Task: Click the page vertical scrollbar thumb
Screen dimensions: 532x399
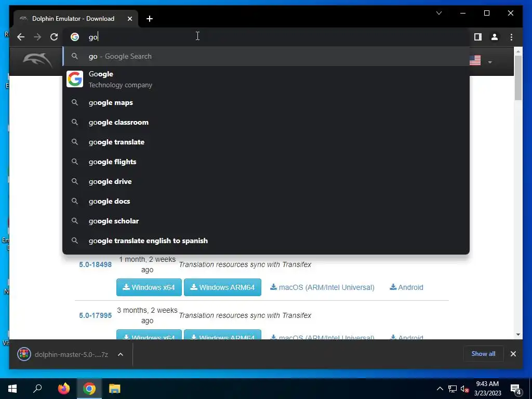Action: pos(518,78)
